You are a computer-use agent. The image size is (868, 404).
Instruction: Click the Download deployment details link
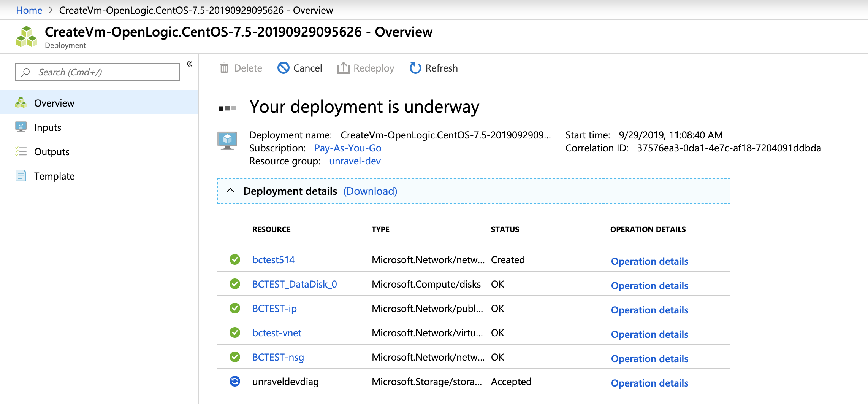pos(370,191)
